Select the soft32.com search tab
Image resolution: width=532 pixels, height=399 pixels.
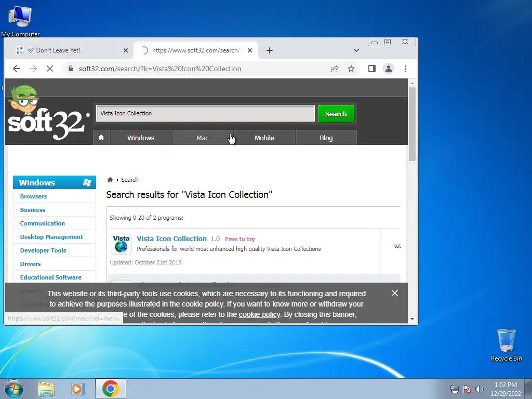pos(195,50)
